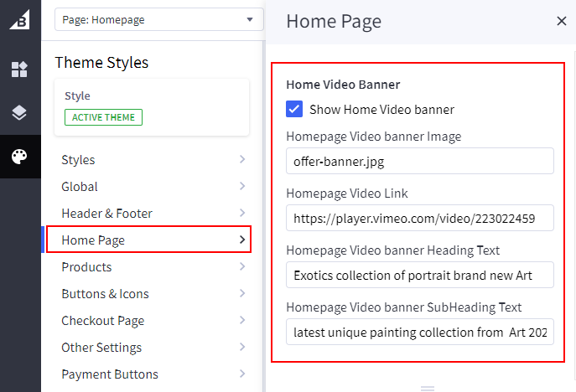Open the widgets panel icon

click(19, 70)
